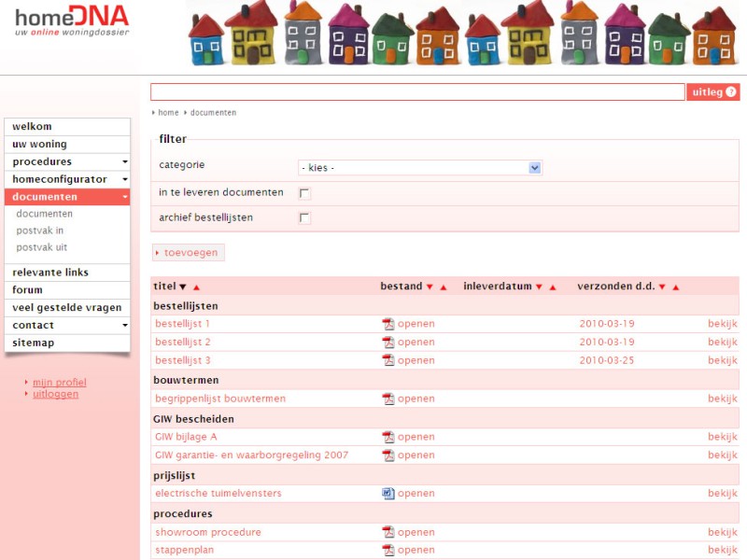
Task: Click the uitloggen link
Action: [x=55, y=394]
